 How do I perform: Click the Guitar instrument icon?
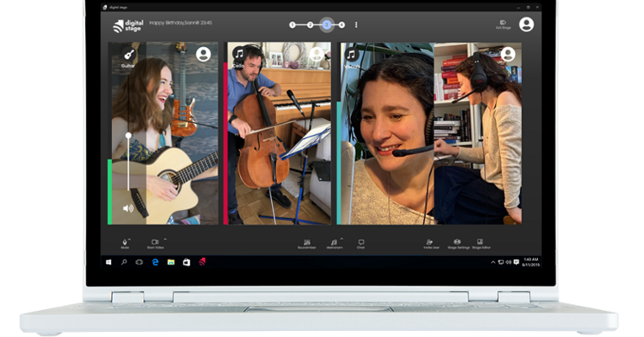click(129, 54)
